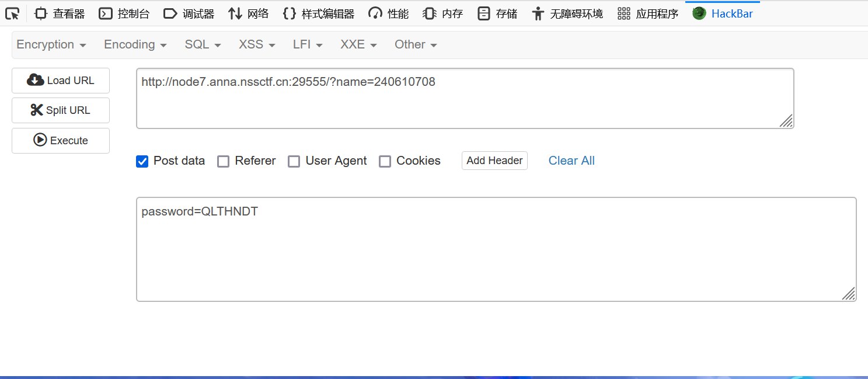868x379 pixels.
Task: Tick the Cookies checkbox
Action: pos(385,161)
